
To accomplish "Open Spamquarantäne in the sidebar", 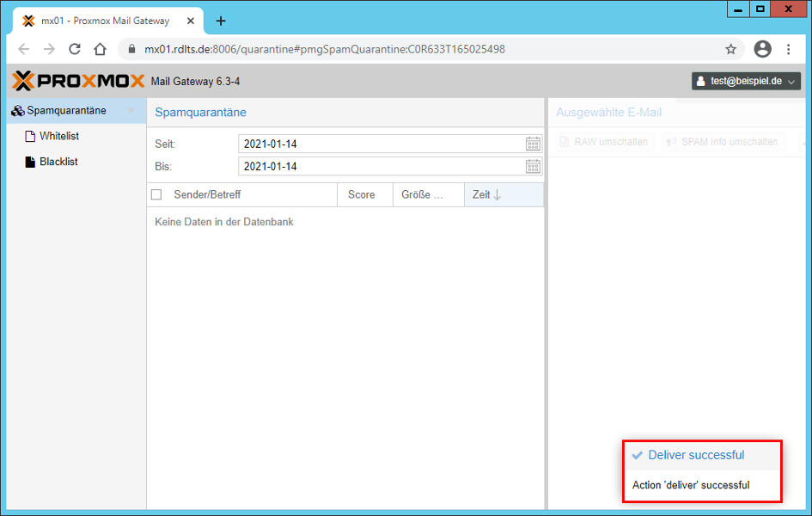I will pos(66,111).
